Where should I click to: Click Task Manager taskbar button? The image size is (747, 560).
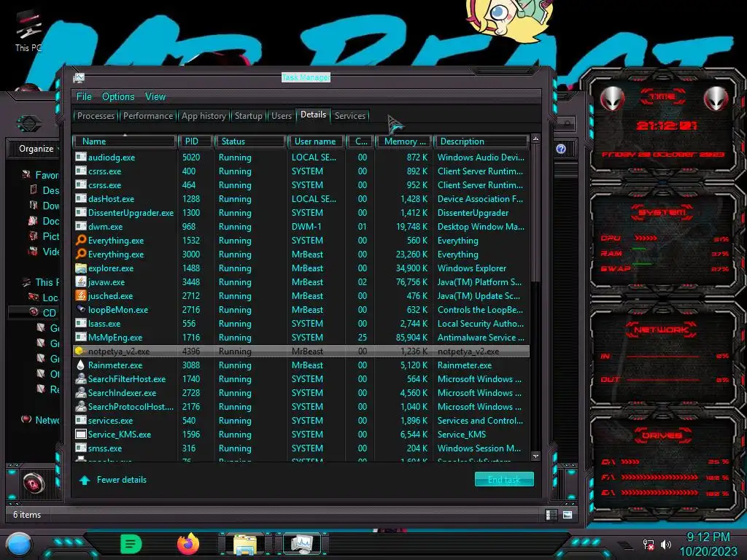(302, 544)
